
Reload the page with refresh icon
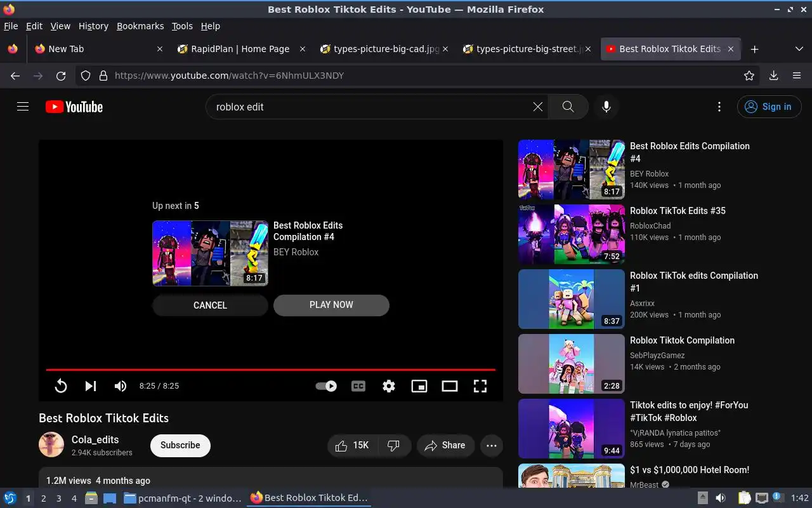click(x=61, y=76)
